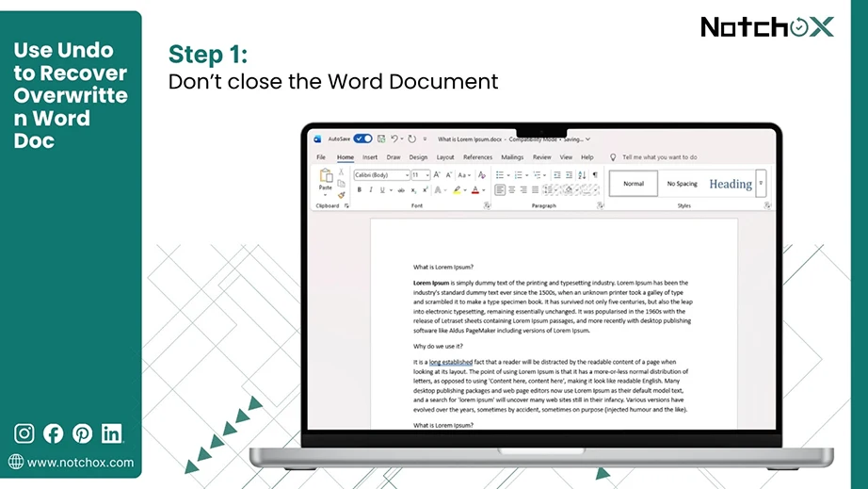
Task: Open the Paragraph dialog launcher
Action: tap(601, 205)
